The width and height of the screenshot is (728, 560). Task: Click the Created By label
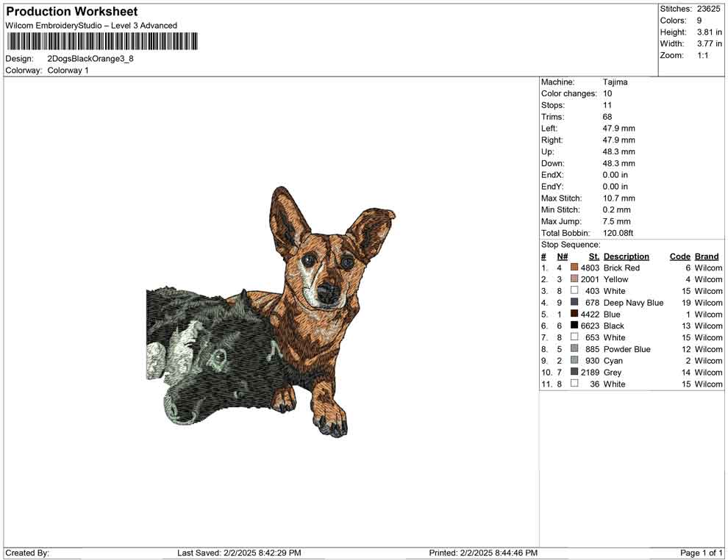(x=27, y=553)
